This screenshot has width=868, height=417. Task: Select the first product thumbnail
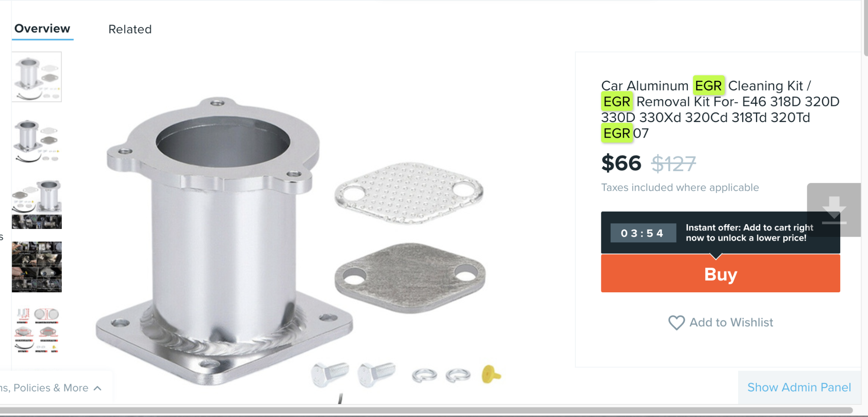[37, 77]
